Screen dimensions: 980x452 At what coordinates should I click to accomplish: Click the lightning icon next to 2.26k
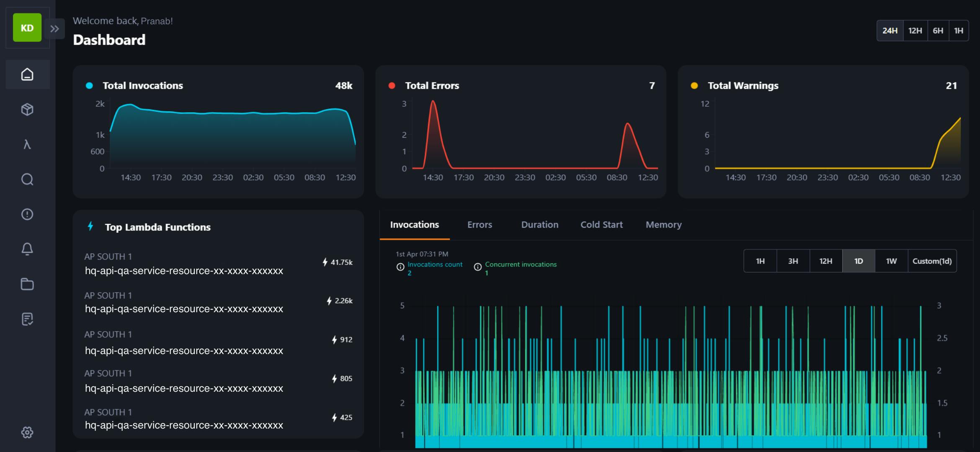329,301
